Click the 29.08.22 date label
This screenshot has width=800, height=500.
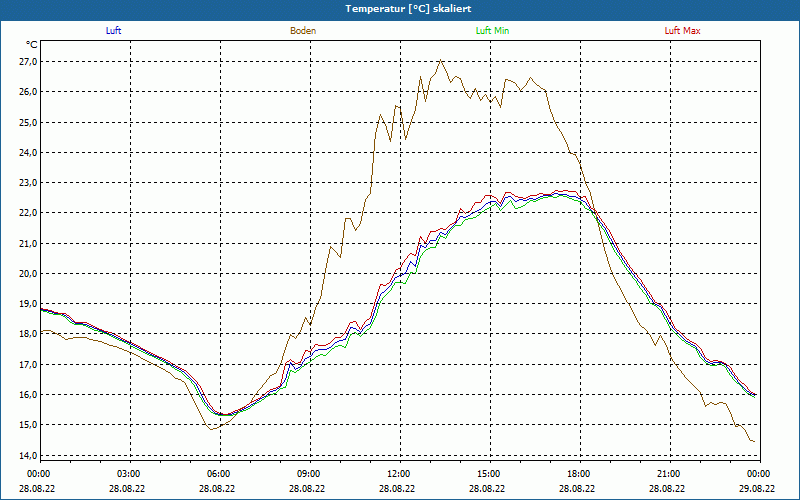click(757, 488)
